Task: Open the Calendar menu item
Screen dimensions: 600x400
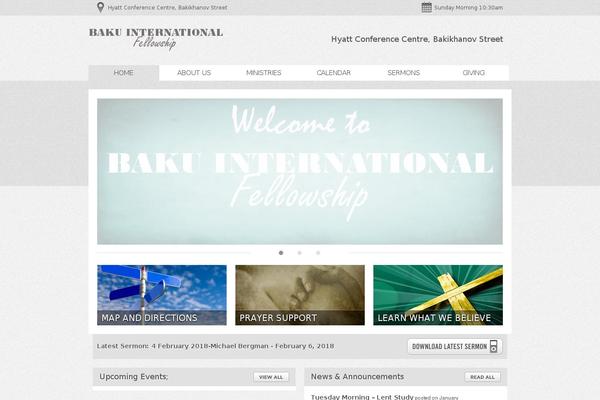Action: pos(333,73)
